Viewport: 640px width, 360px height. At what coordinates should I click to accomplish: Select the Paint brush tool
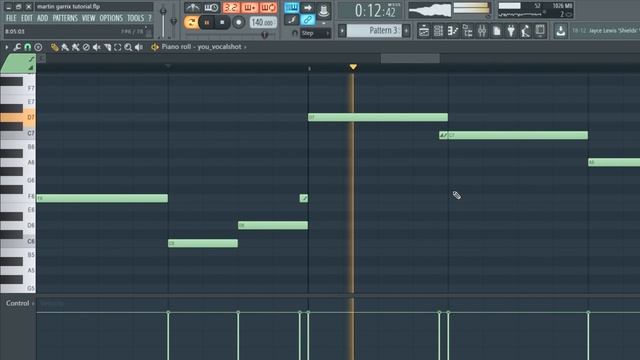65,47
